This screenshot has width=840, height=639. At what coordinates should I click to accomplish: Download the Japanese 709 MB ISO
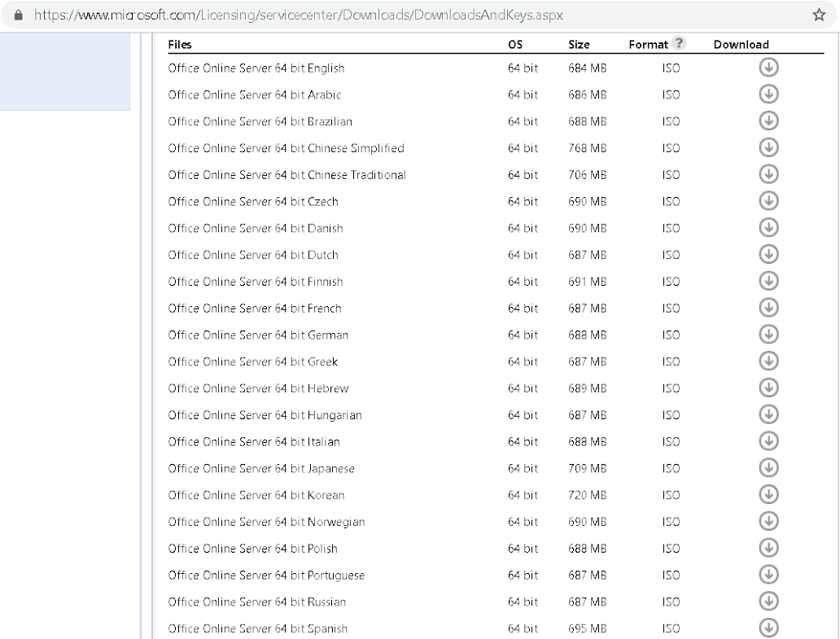[768, 467]
